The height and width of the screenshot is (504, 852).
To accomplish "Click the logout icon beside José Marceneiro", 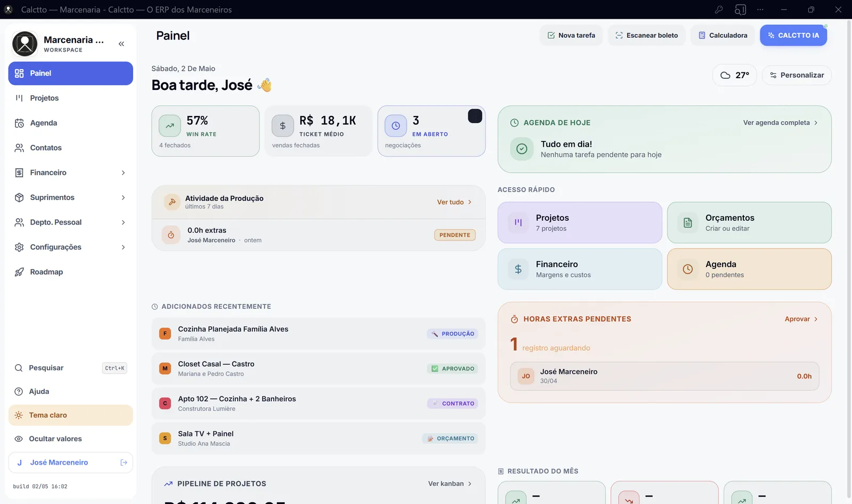I will pyautogui.click(x=124, y=462).
